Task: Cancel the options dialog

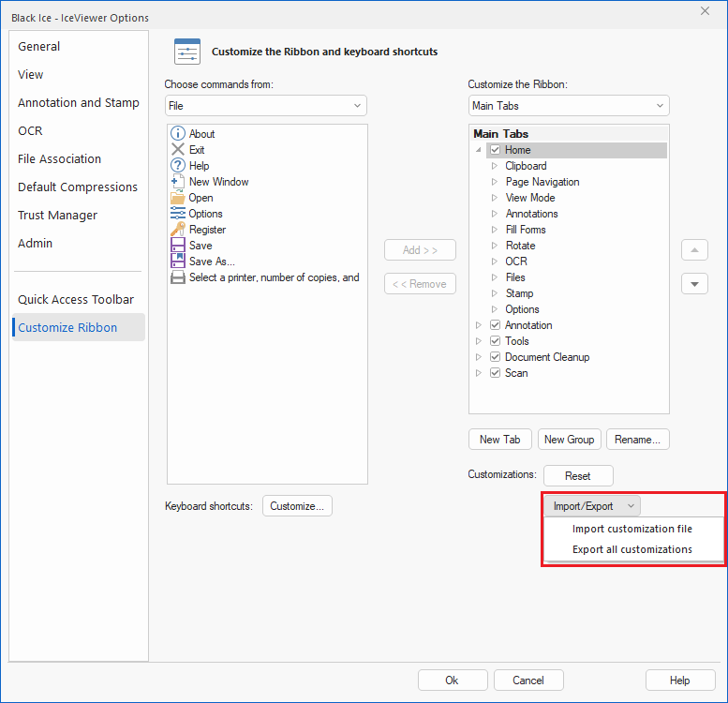Action: pyautogui.click(x=528, y=680)
